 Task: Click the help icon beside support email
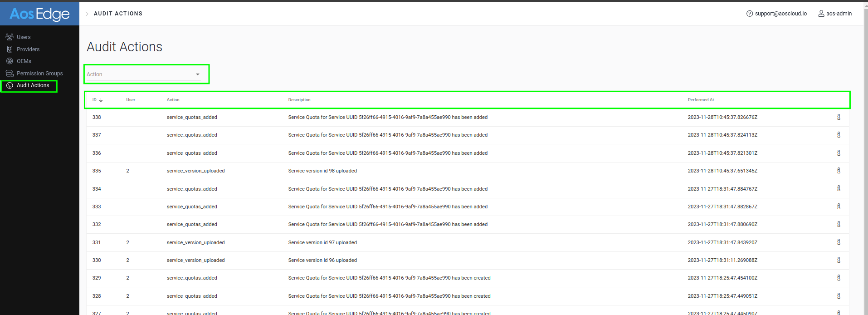click(750, 14)
